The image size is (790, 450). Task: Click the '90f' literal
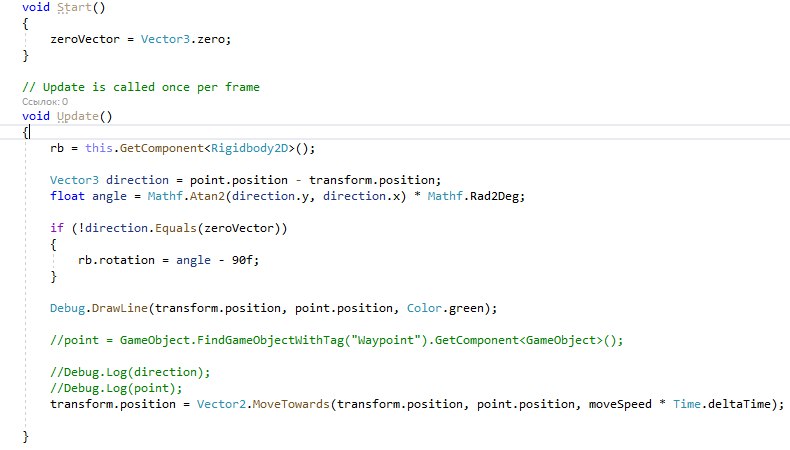[242, 260]
